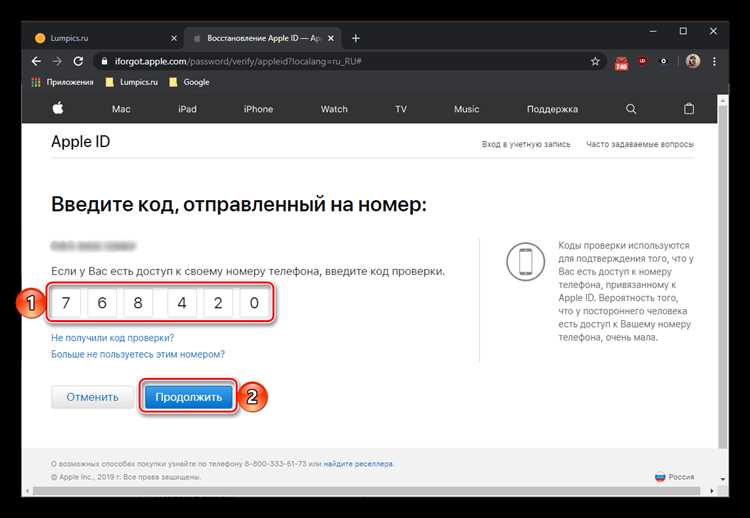Open the Chrome three-dot menu
The image size is (750, 518).
[x=714, y=61]
